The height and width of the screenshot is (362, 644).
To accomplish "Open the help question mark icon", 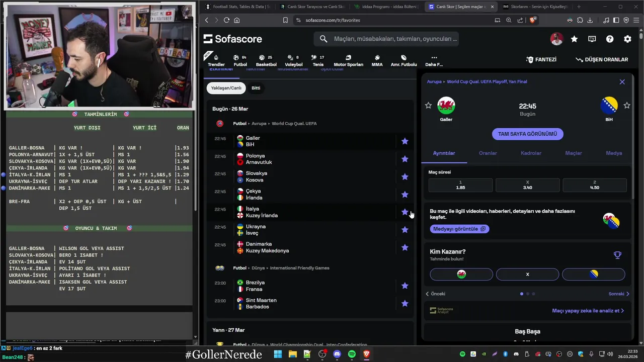I will 610,39.
